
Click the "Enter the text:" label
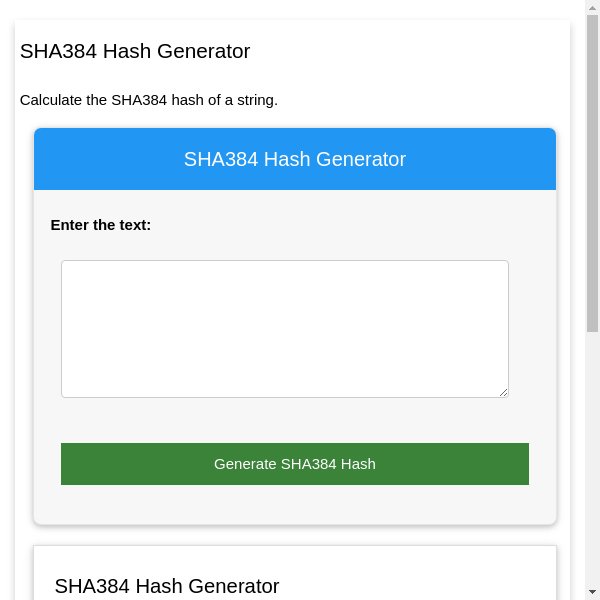101,225
